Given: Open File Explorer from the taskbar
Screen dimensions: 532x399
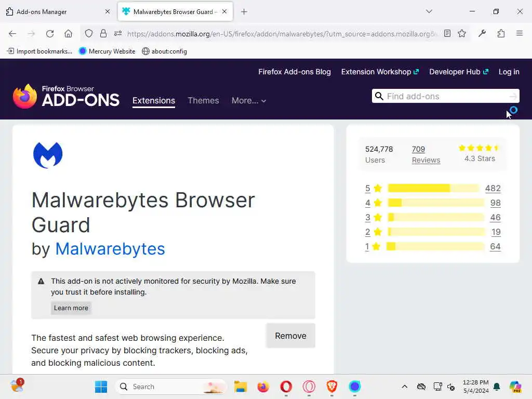Looking at the screenshot, I should point(241,387).
